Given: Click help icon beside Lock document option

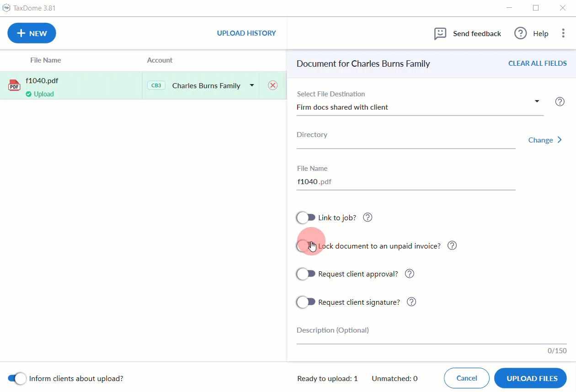Looking at the screenshot, I should pos(452,246).
